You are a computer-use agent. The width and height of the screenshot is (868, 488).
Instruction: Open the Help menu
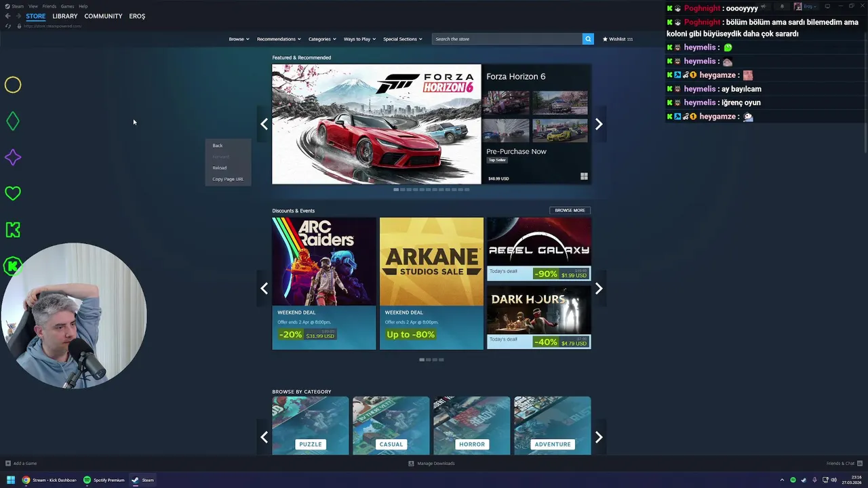coord(83,6)
